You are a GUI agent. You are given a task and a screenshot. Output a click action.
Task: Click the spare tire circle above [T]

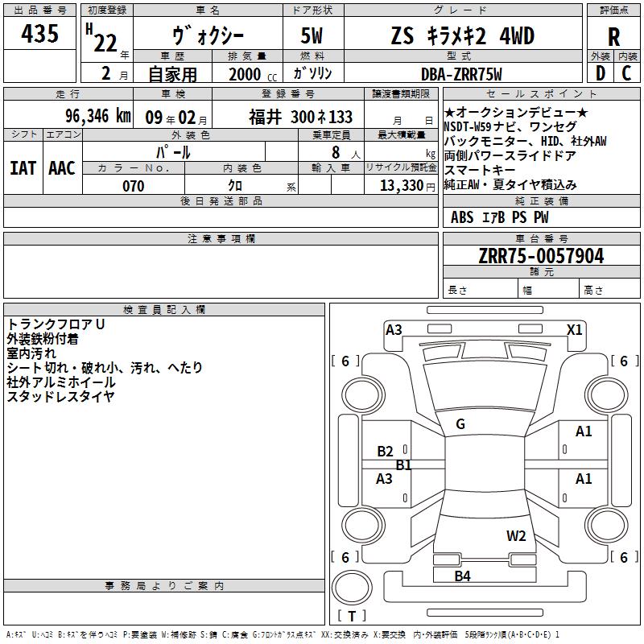pos(351,587)
